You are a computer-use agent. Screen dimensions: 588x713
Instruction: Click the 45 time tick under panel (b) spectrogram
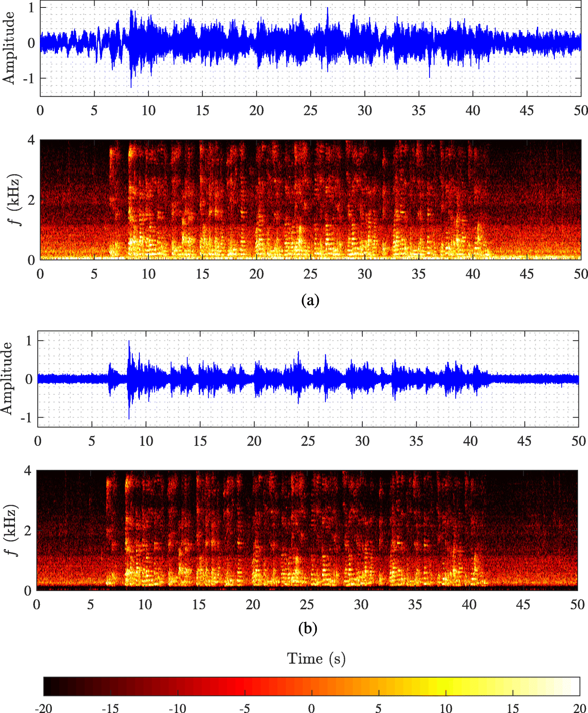pyautogui.click(x=523, y=604)
